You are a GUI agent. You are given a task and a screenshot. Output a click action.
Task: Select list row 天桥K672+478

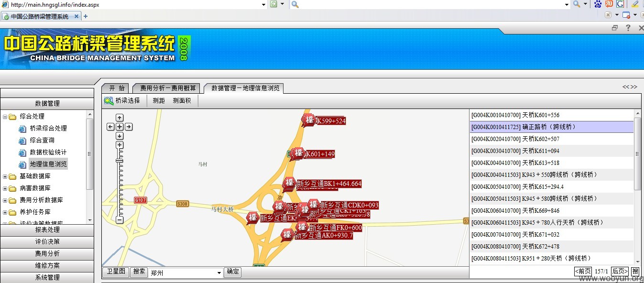(x=552, y=246)
